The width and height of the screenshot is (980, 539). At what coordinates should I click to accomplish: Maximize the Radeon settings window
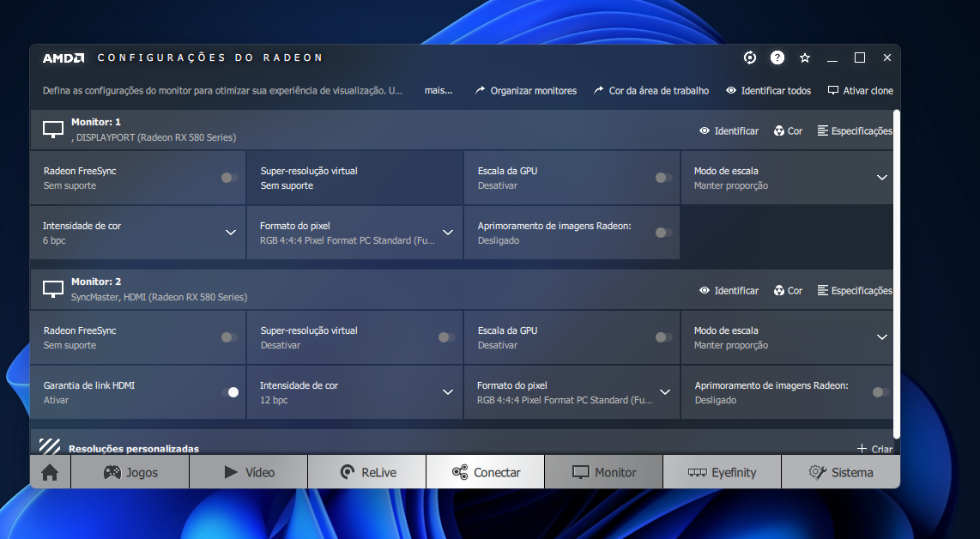coord(860,58)
